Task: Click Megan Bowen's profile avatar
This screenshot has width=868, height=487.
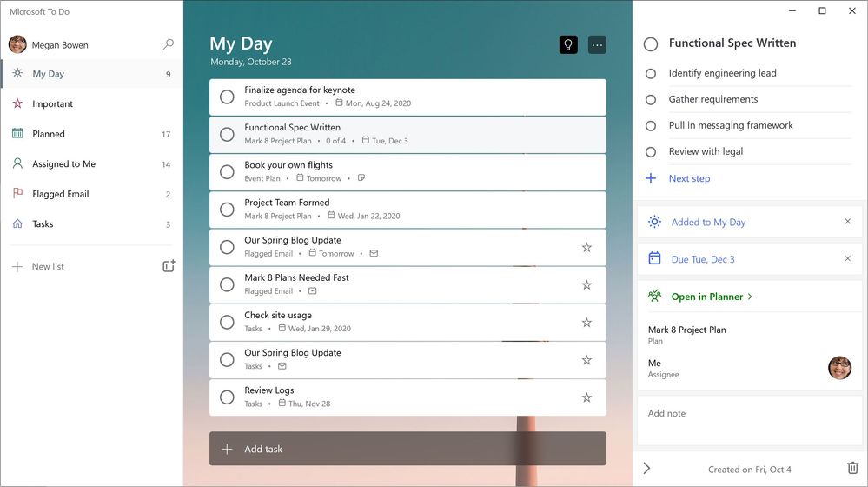Action: [x=17, y=44]
